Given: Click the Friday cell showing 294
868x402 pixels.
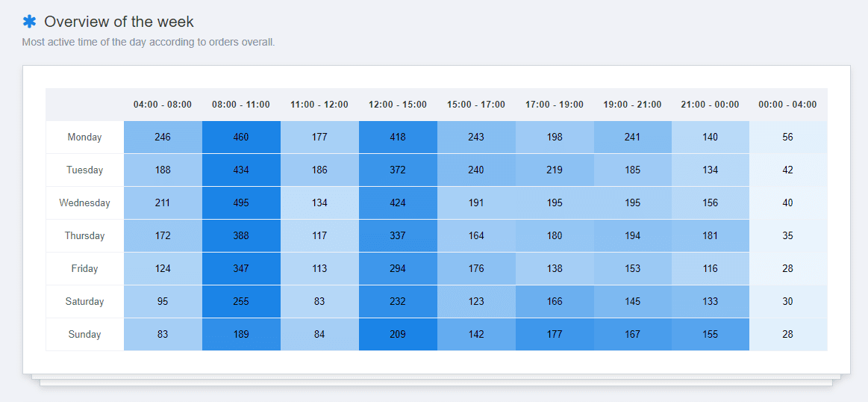Looking at the screenshot, I should (398, 268).
